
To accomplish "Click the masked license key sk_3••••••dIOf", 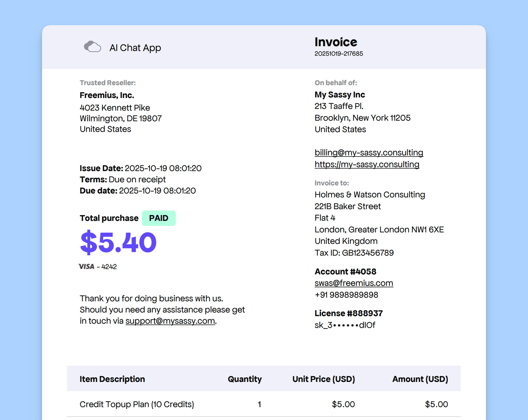I will 345,325.
